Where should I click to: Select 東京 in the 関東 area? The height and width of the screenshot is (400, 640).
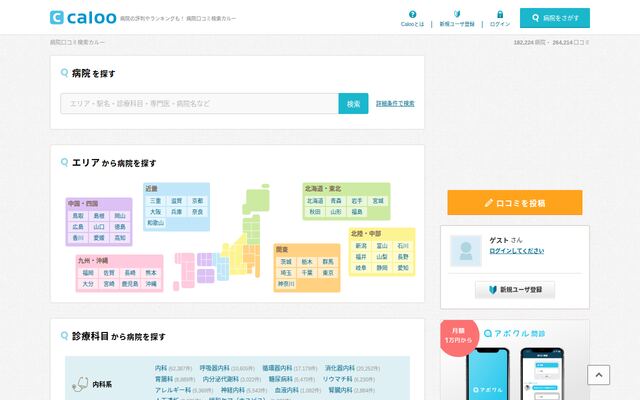tap(328, 273)
